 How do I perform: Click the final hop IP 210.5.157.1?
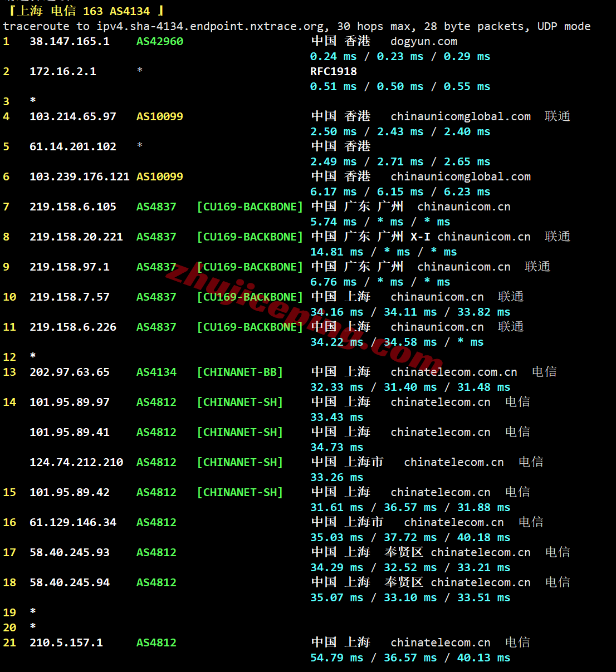66,642
